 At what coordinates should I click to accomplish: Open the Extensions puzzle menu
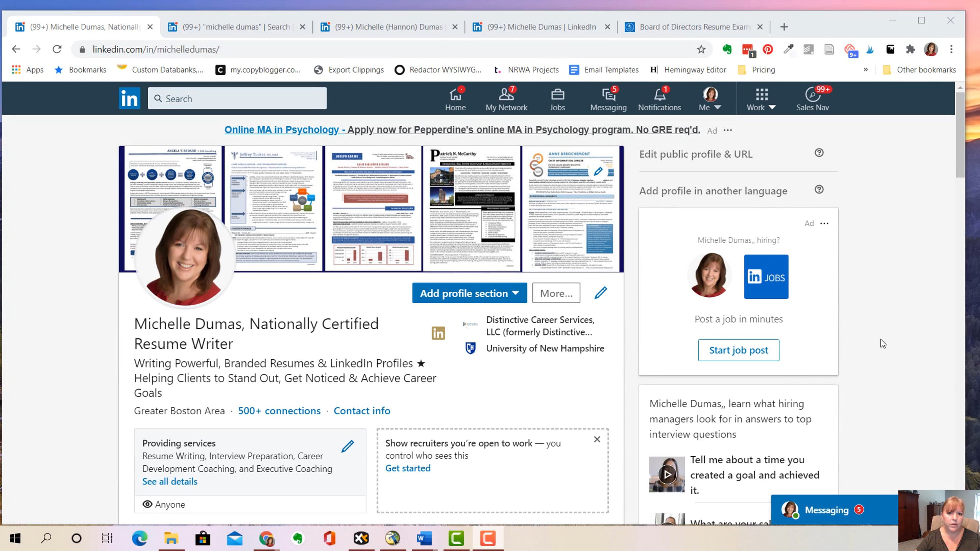[910, 49]
